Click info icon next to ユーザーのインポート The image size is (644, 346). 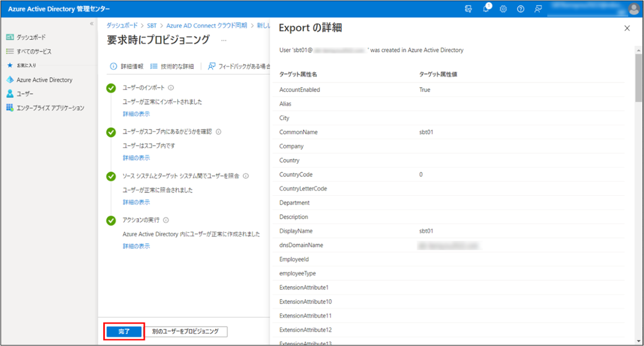(171, 88)
